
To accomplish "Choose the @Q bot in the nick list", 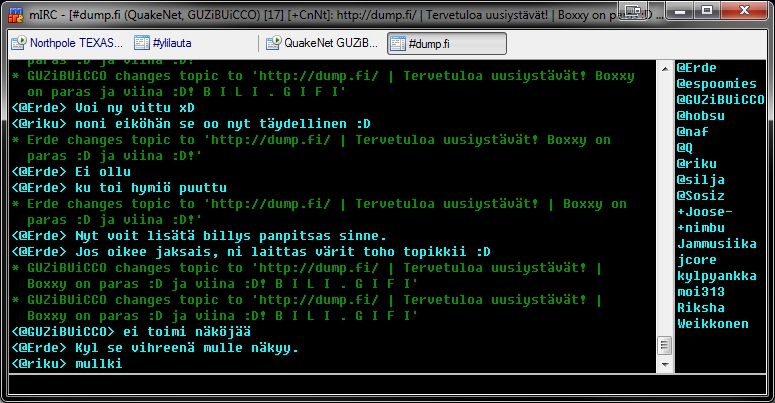I will pyautogui.click(x=685, y=147).
